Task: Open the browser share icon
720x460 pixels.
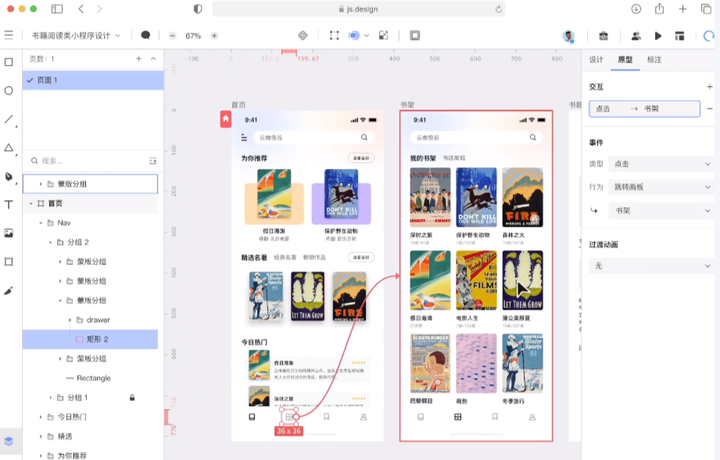Action: (x=659, y=9)
